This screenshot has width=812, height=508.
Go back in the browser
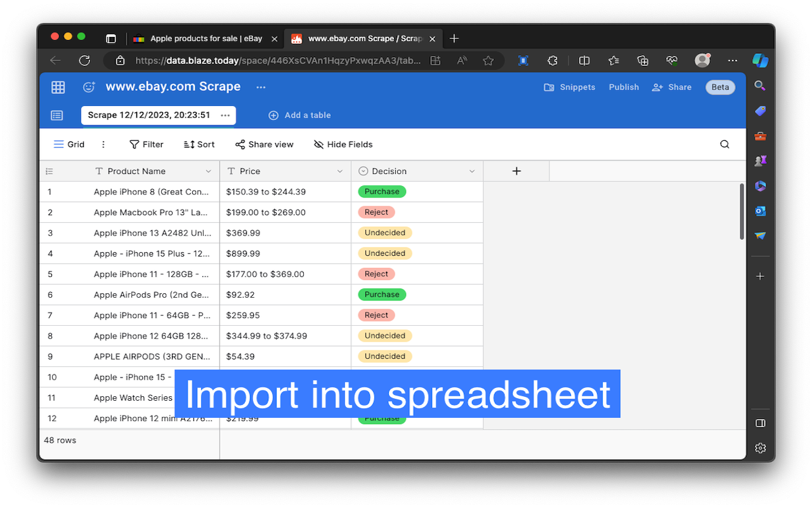point(56,60)
